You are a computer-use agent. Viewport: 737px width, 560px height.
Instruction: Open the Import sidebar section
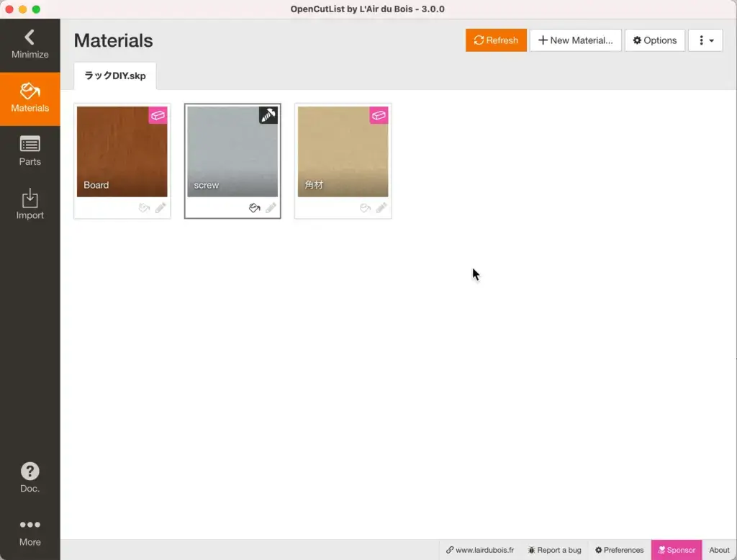click(30, 206)
